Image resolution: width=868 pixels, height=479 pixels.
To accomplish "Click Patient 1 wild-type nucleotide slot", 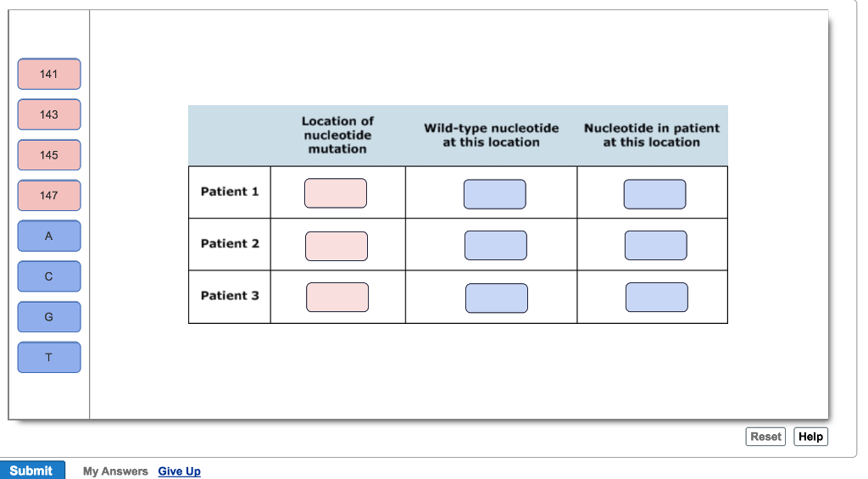I will [495, 194].
